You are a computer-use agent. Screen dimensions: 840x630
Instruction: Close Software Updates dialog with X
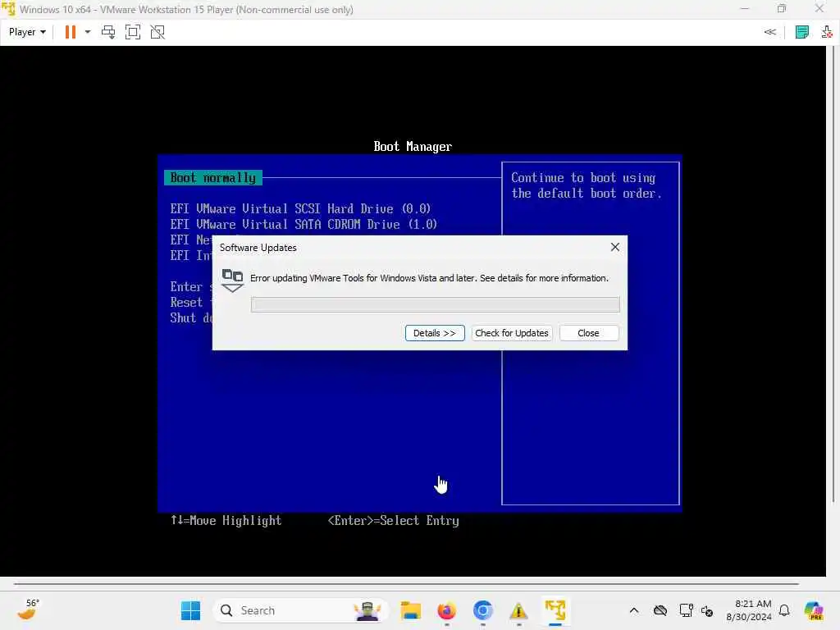[x=615, y=247]
